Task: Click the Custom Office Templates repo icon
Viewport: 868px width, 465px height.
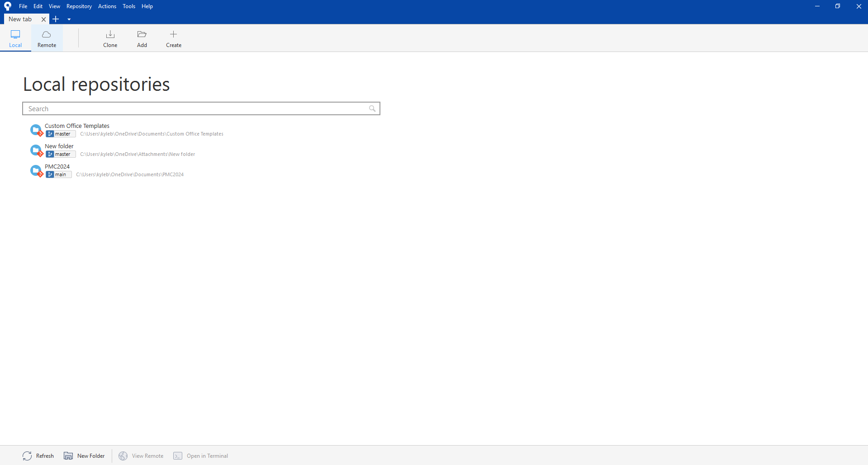Action: pyautogui.click(x=36, y=130)
